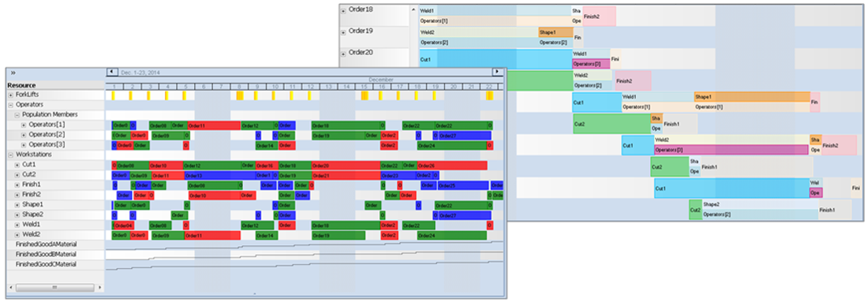Viewport: 868px width, 302px height.
Task: Expand the Operators[3] row
Action: 24,145
